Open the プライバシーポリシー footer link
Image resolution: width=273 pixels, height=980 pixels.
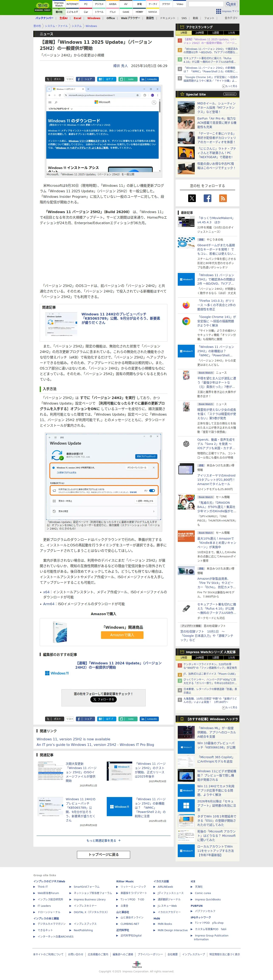[150, 954]
